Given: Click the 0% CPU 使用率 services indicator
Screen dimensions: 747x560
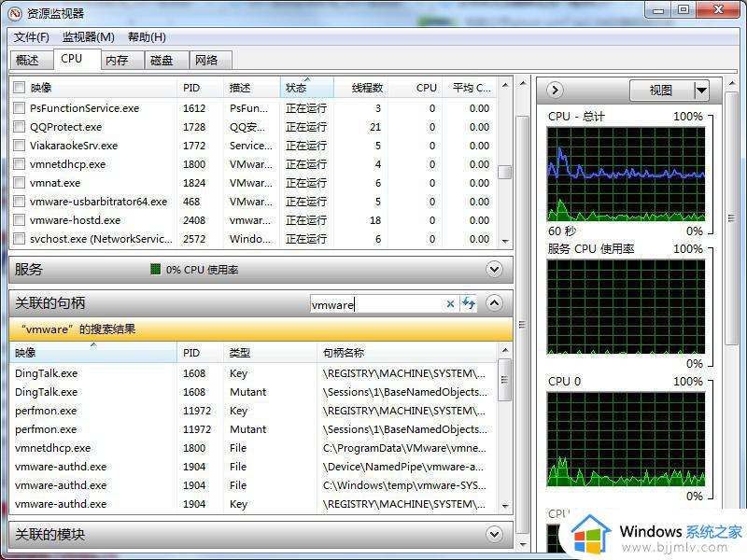Looking at the screenshot, I should [194, 270].
